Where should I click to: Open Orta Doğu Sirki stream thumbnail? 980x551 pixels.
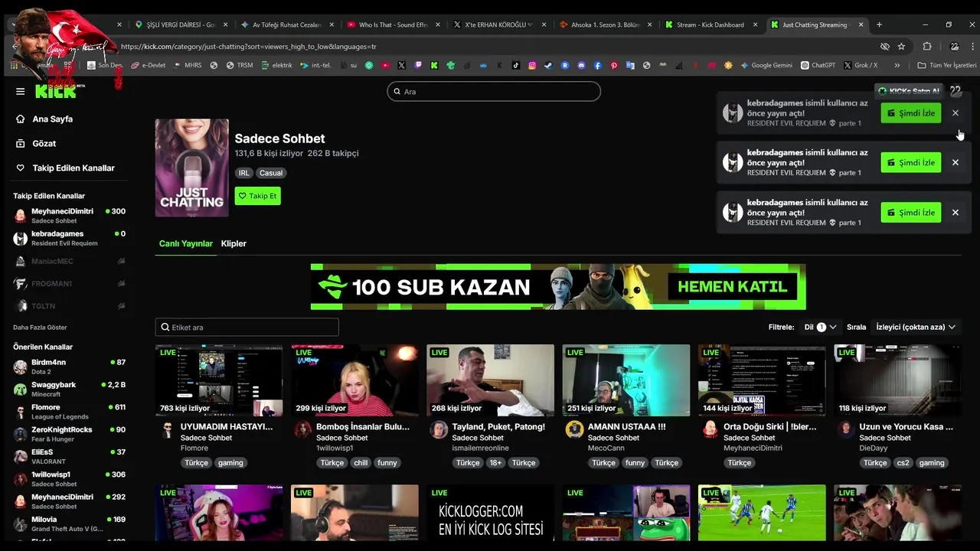(762, 380)
